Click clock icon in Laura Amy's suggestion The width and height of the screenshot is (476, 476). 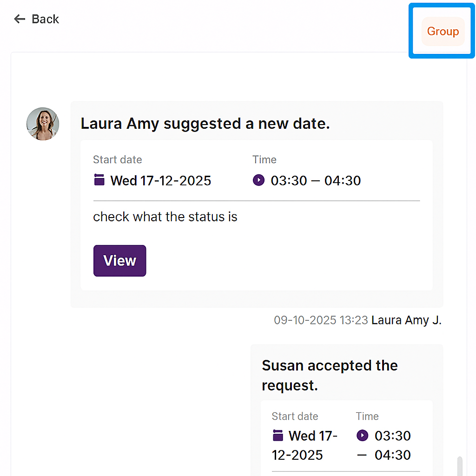click(258, 180)
